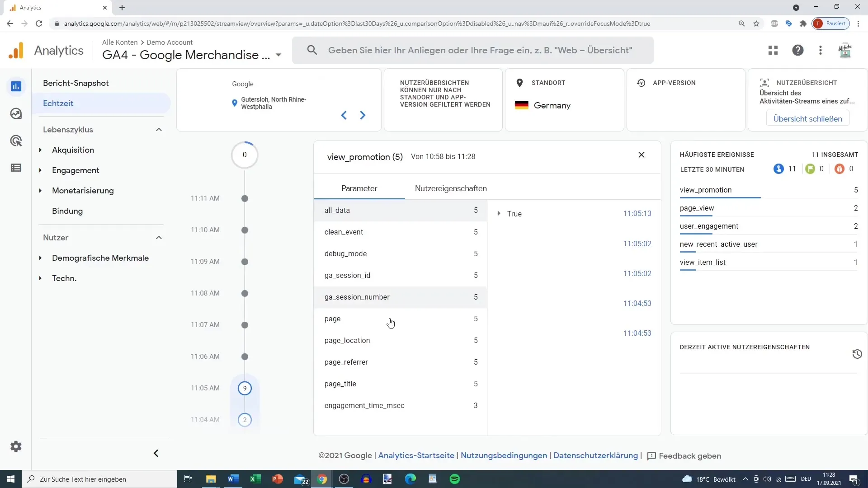
Task: Click the Übersicht schließen button
Action: (807, 119)
